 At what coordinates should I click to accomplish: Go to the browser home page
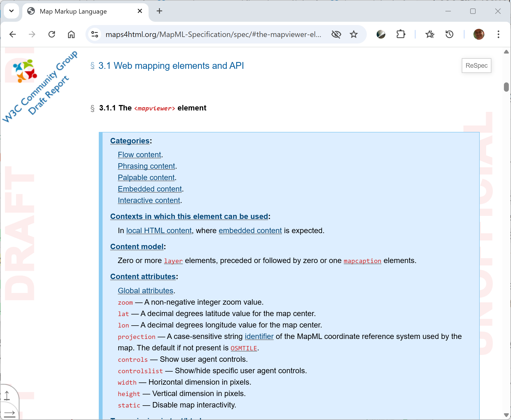click(71, 34)
